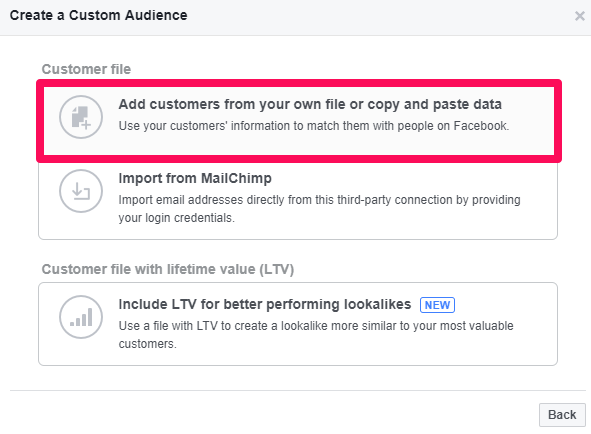Image resolution: width=591 pixels, height=434 pixels.
Task: Click the 'Import email addresses directly' description
Action: coord(319,209)
